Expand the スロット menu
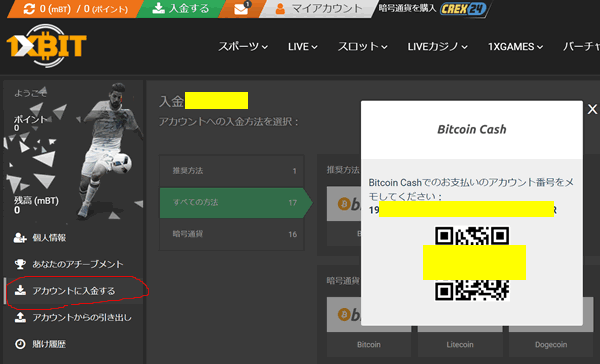Image resolution: width=600 pixels, height=364 pixels. pos(362,47)
